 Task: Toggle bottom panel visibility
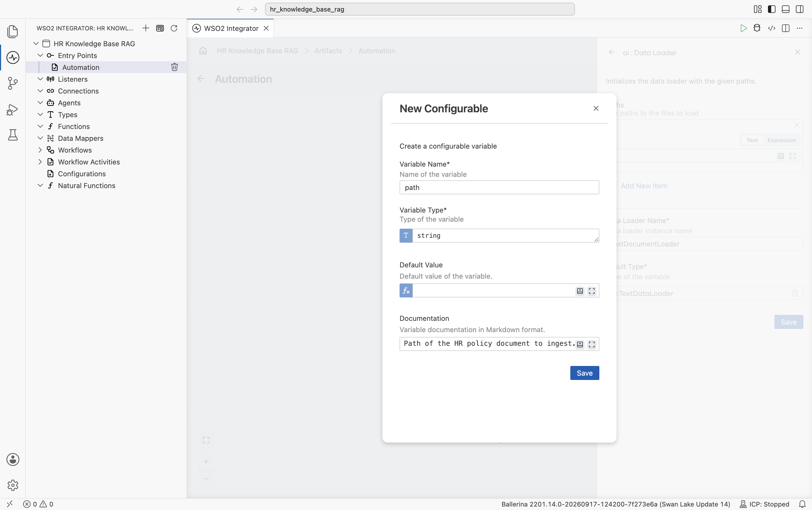click(786, 9)
